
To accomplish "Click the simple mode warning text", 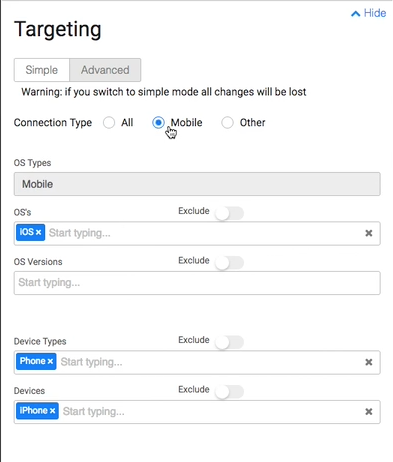I will [164, 92].
